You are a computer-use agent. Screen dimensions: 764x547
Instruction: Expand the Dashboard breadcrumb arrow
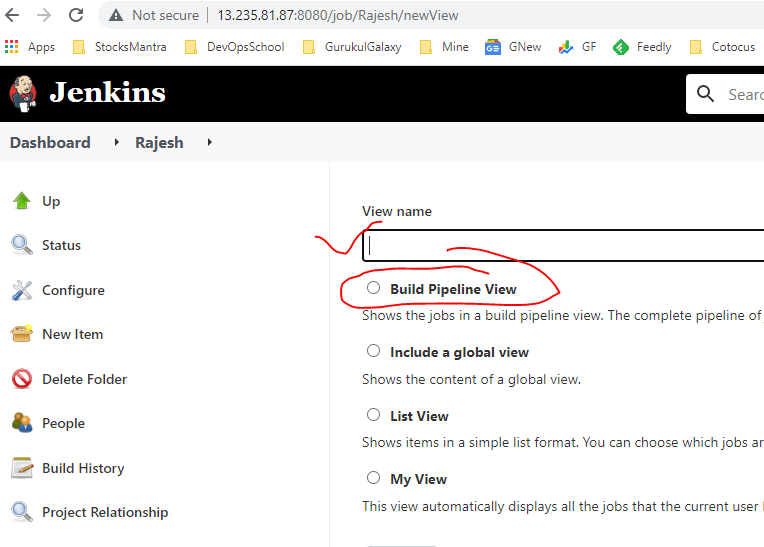[116, 143]
